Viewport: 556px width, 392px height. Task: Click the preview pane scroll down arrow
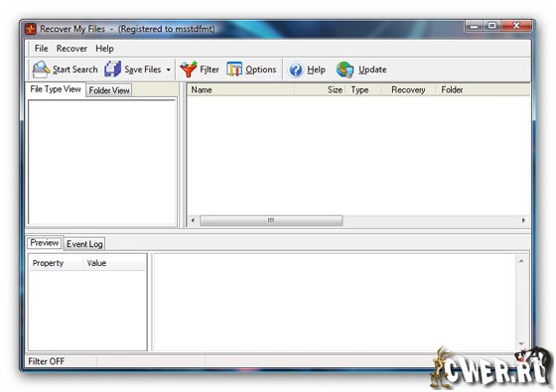(521, 343)
